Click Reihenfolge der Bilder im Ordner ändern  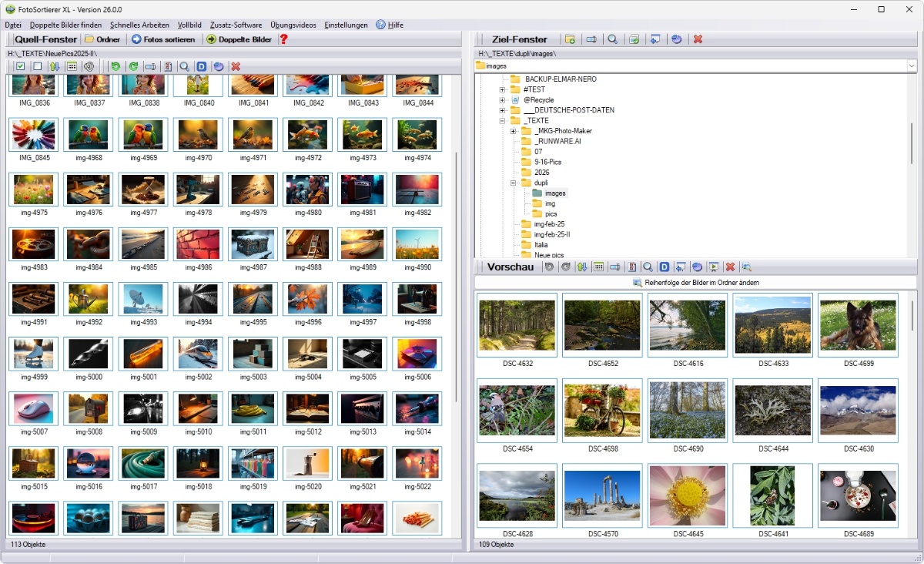(x=697, y=283)
